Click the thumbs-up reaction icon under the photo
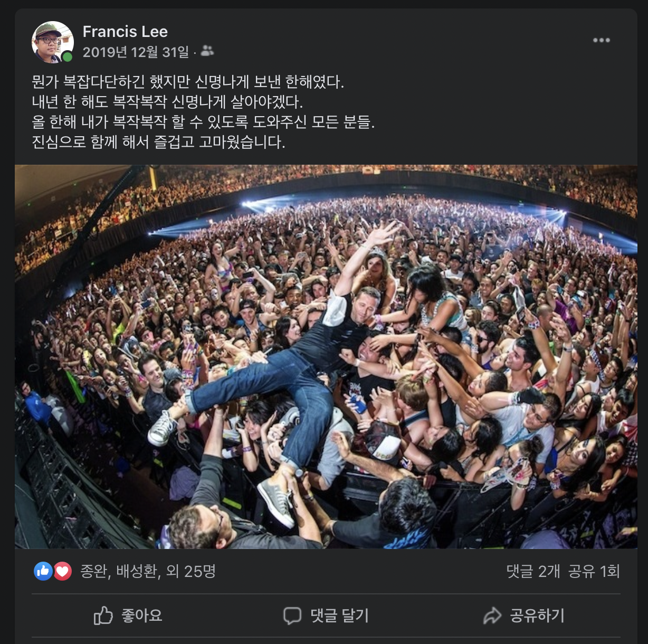The height and width of the screenshot is (644, 648). pos(42,571)
